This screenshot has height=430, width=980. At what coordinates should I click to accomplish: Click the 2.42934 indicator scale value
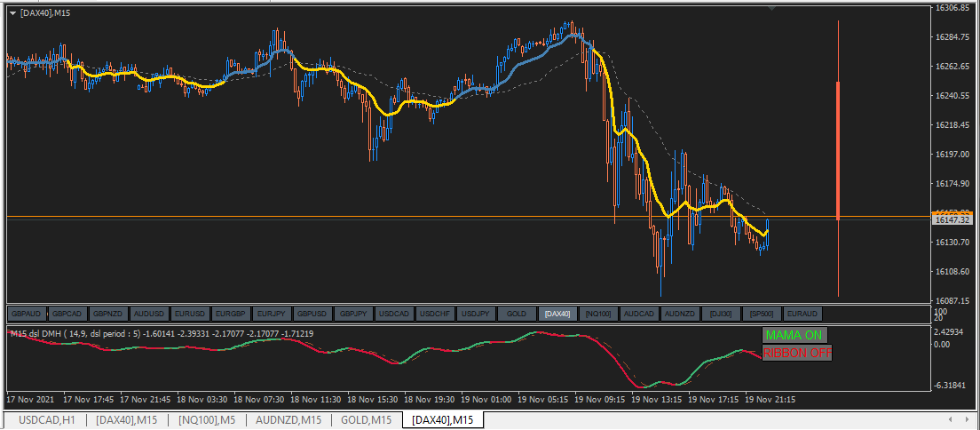point(951,331)
